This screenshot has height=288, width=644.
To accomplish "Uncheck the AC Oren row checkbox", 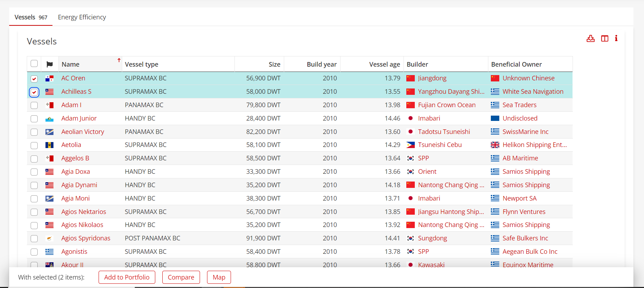I will click(x=34, y=79).
